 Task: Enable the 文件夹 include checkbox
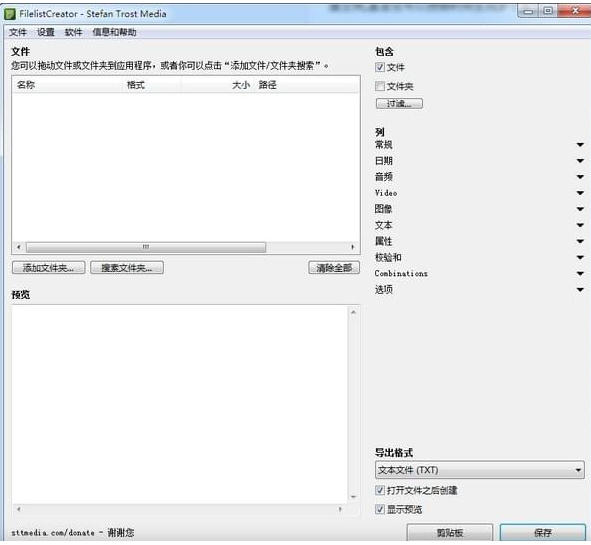pos(380,86)
